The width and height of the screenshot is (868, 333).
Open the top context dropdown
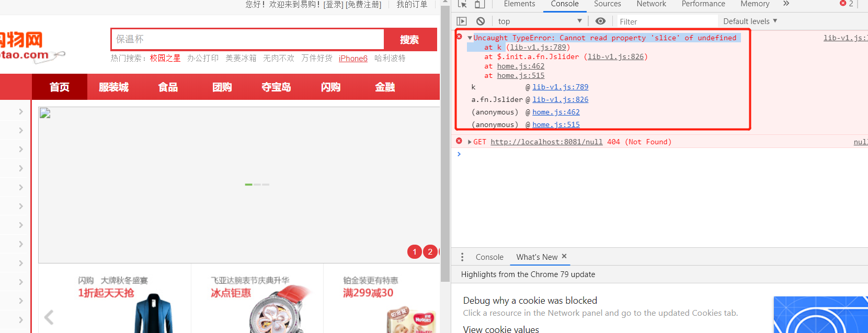(540, 21)
